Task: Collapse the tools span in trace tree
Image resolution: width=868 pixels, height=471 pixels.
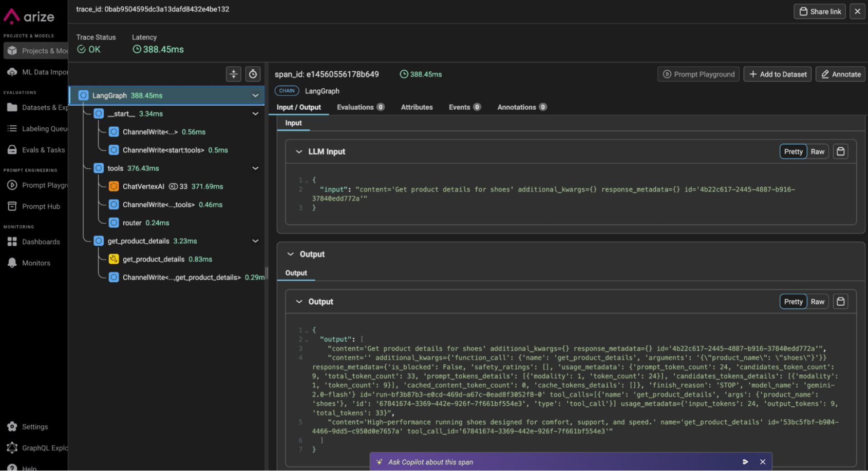Action: [x=255, y=168]
